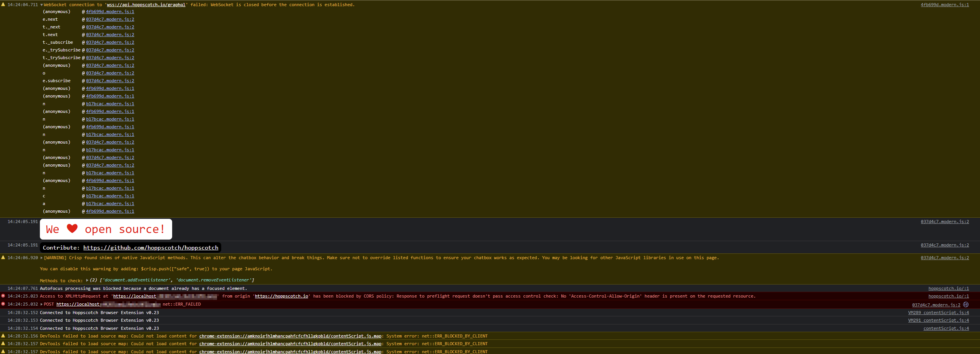
Task: Open VM289 contentScript.js:4 source link
Action: click(939, 313)
